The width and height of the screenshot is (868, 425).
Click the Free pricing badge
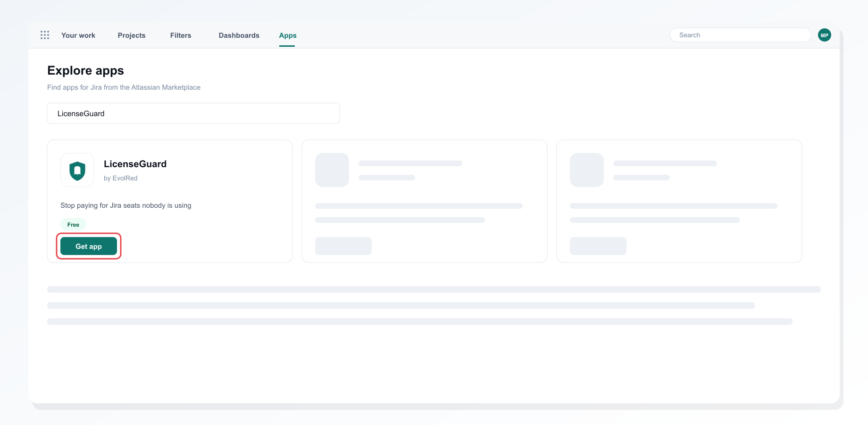click(x=73, y=224)
